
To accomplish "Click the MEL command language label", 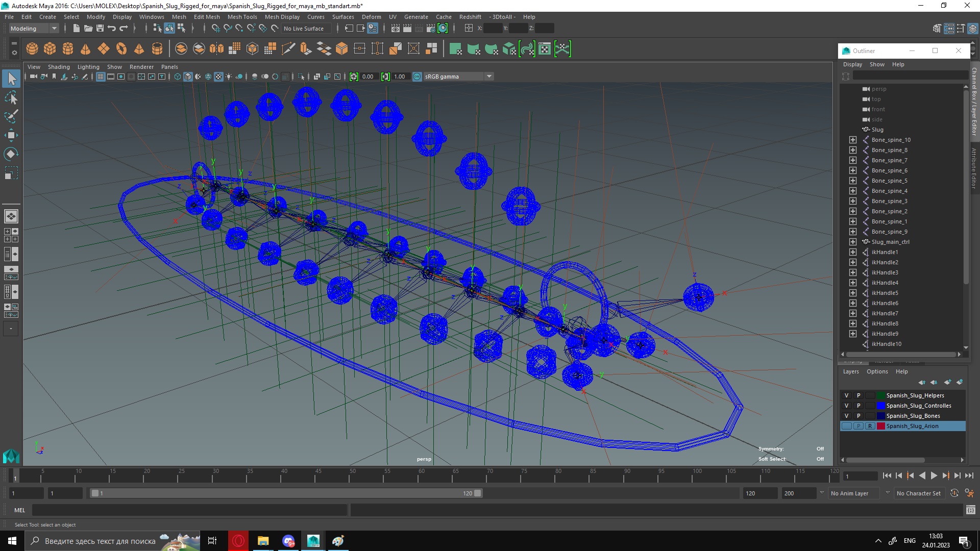I will point(19,510).
